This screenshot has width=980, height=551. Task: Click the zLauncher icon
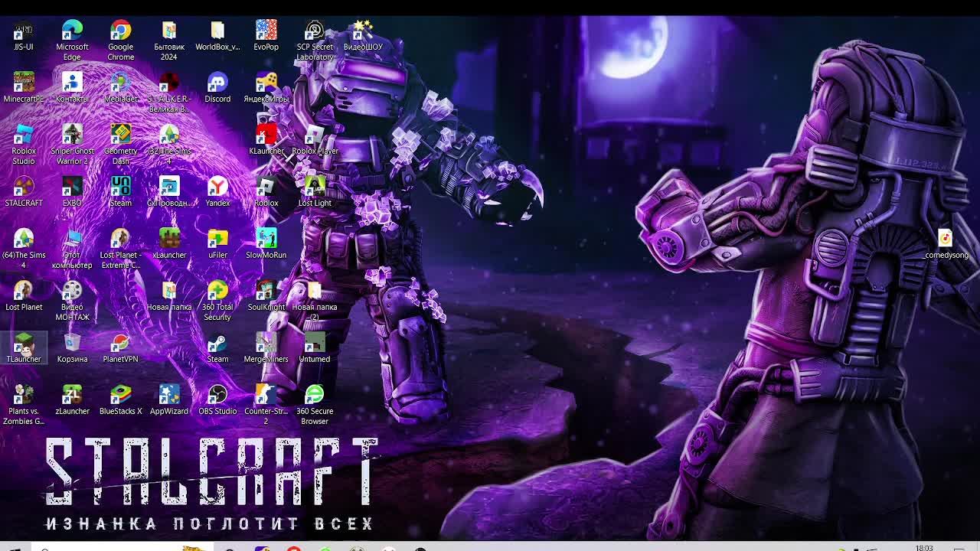pos(72,400)
